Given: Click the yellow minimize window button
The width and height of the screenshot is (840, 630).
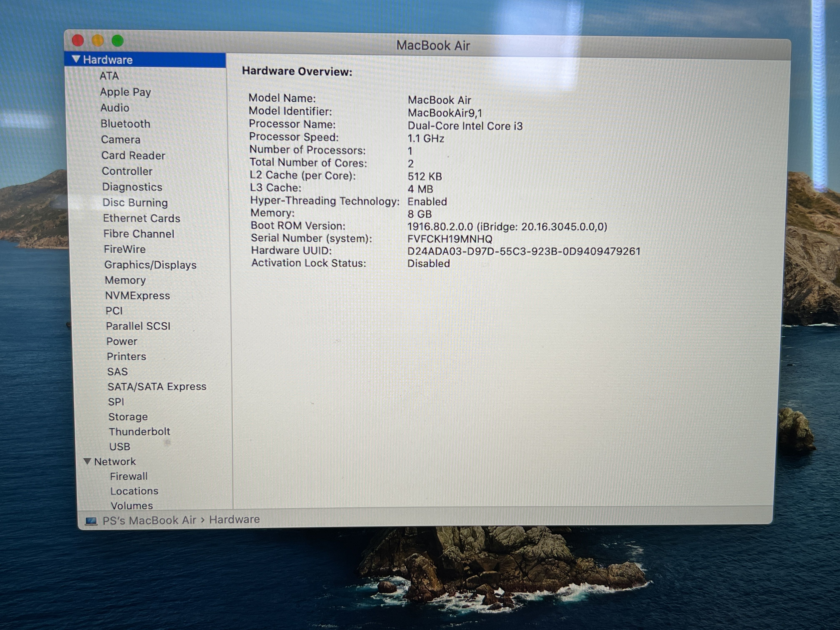Looking at the screenshot, I should 98,41.
